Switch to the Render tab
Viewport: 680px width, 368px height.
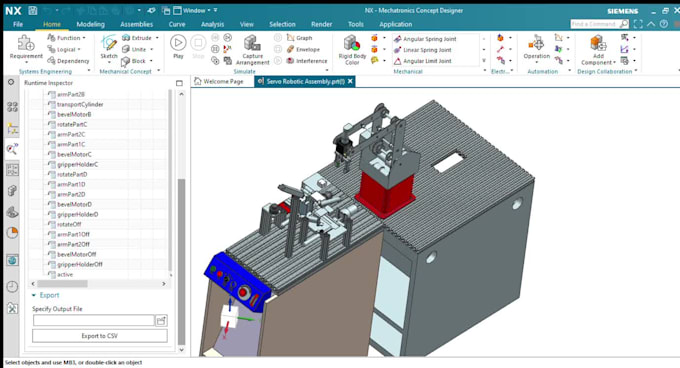[x=321, y=24]
